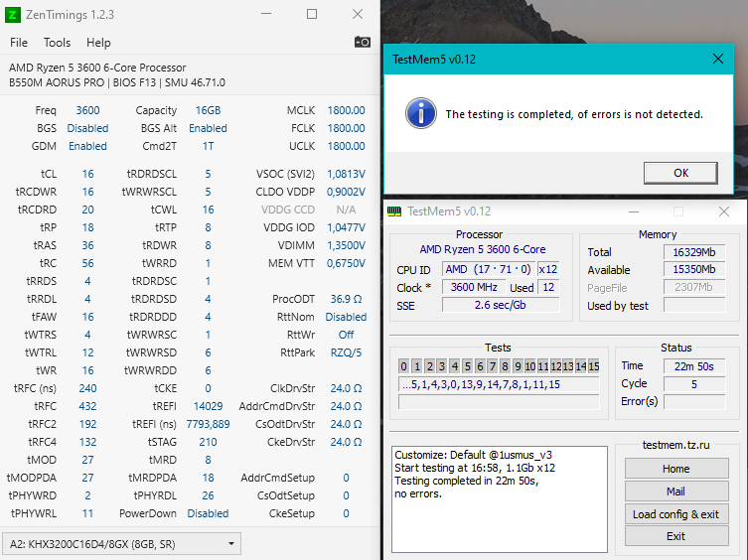Click the FCLK 1800.00 value
The height and width of the screenshot is (560, 748).
[x=346, y=128]
